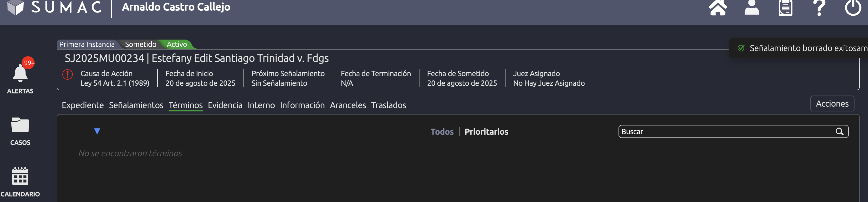Viewport: 868px width, 202px height.
Task: Click the search magnifier icon
Action: coord(839,131)
